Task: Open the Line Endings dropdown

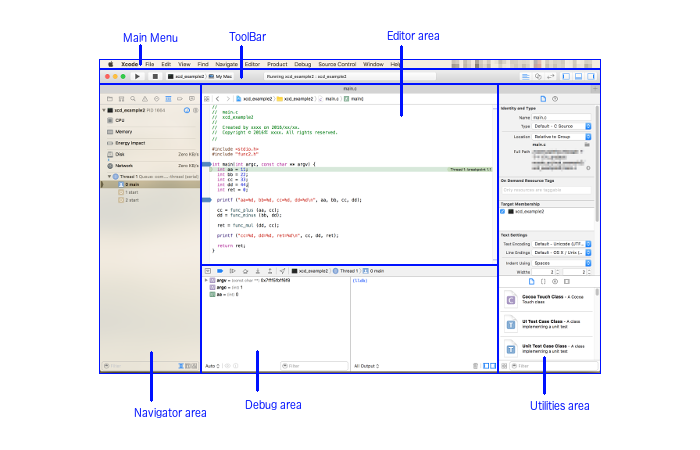Action: pyautogui.click(x=562, y=253)
